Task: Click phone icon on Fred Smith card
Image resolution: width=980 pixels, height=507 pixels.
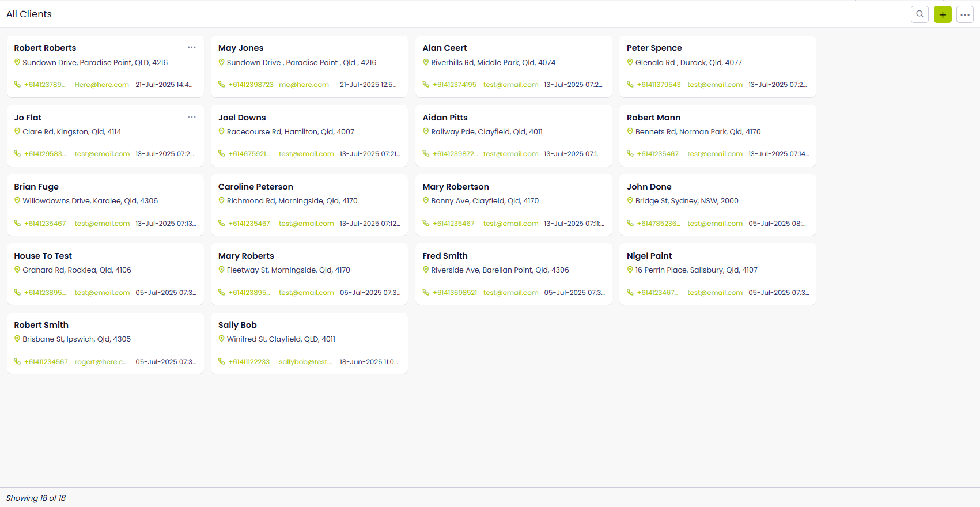Action: [426, 292]
